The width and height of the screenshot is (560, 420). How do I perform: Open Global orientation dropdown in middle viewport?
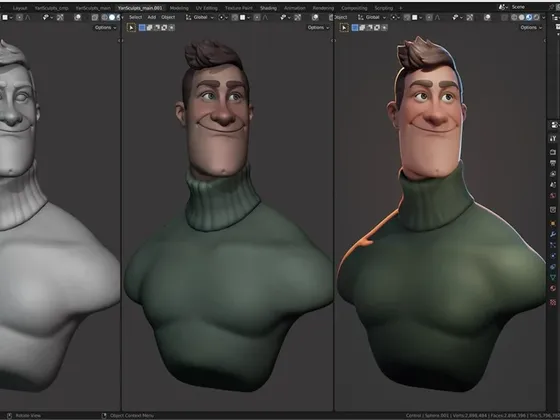[x=200, y=17]
